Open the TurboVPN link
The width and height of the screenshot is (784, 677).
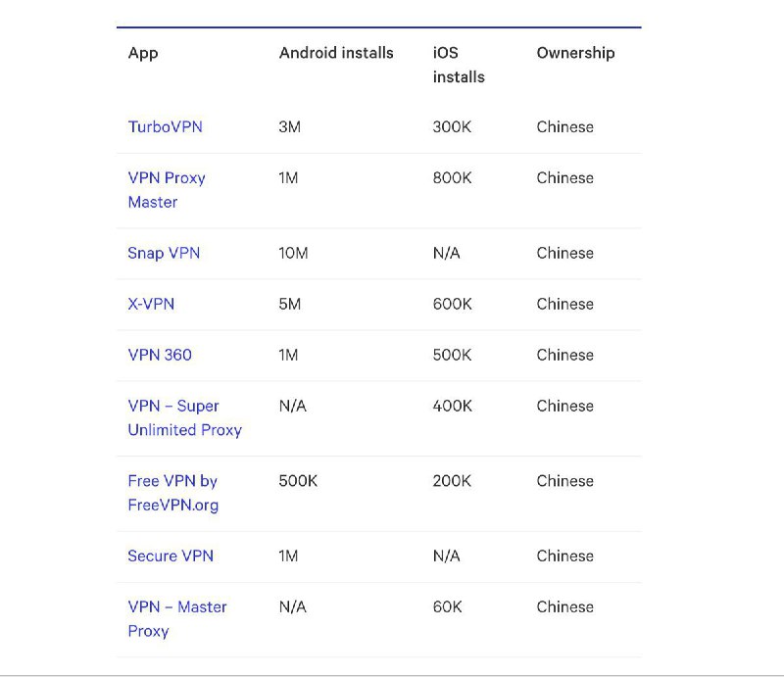(165, 127)
